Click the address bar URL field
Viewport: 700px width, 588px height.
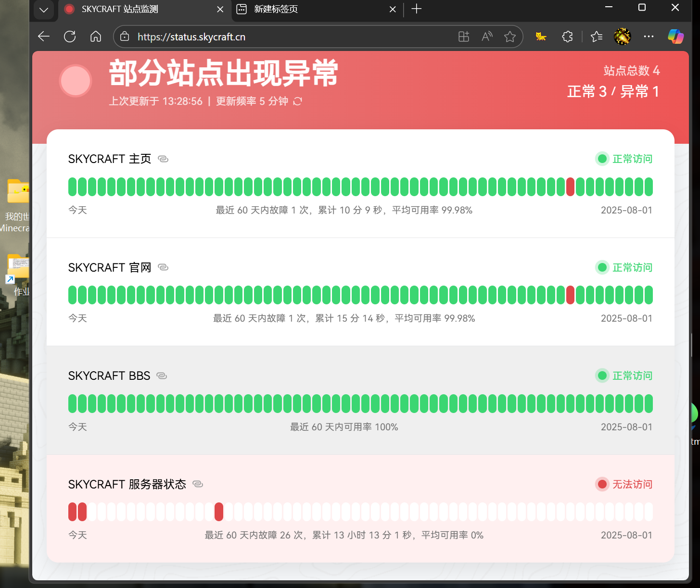(289, 37)
